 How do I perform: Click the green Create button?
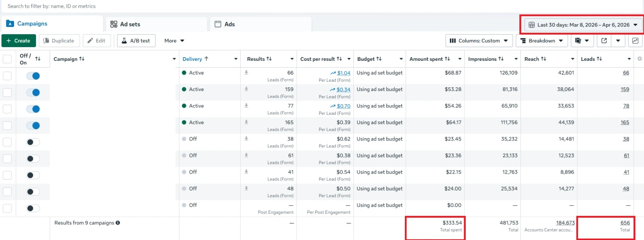click(19, 41)
